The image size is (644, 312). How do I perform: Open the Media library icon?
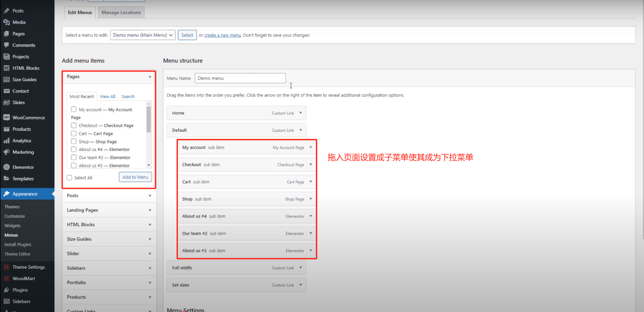[x=7, y=22]
